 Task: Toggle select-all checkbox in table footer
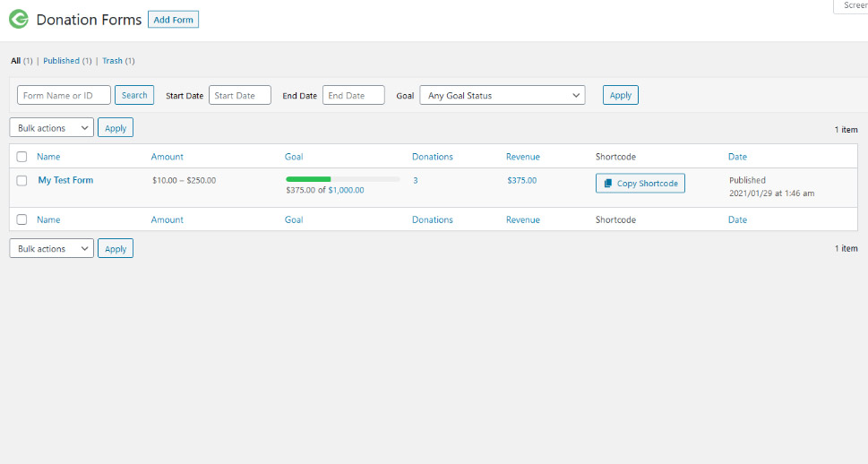pos(22,219)
